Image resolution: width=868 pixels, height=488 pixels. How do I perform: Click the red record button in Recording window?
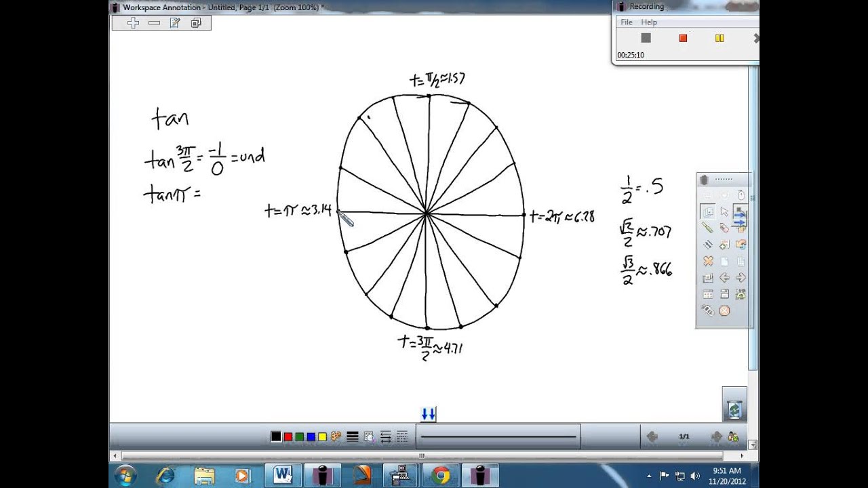click(x=683, y=38)
